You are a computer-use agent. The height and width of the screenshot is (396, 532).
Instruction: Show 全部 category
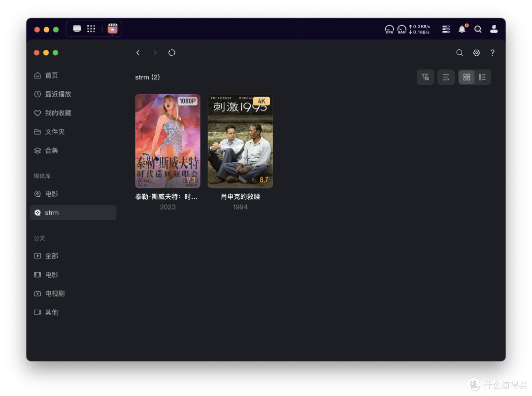[73, 256]
